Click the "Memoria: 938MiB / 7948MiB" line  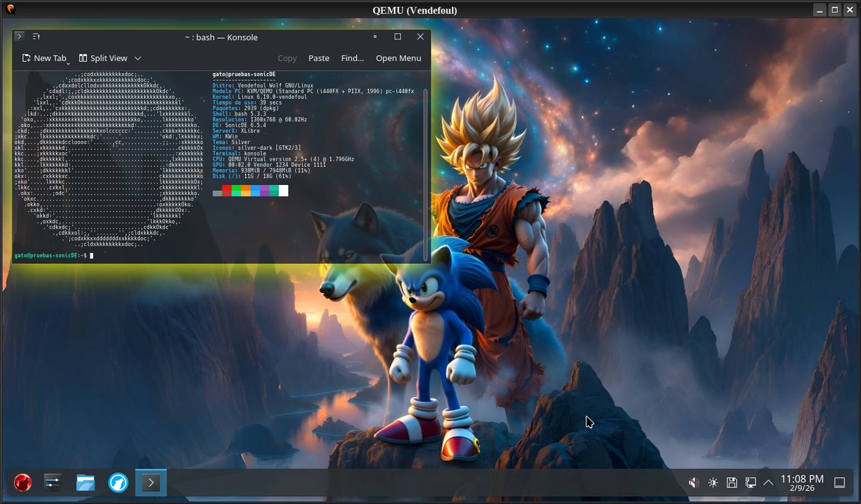click(x=261, y=172)
